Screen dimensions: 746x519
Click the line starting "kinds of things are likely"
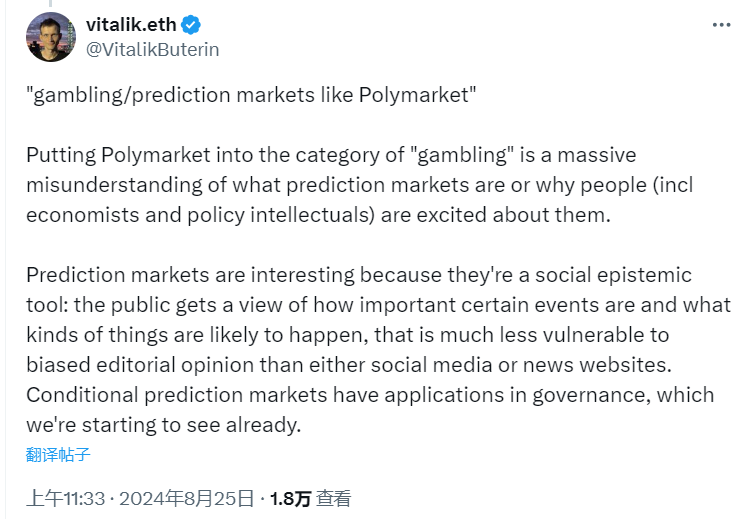(x=347, y=335)
